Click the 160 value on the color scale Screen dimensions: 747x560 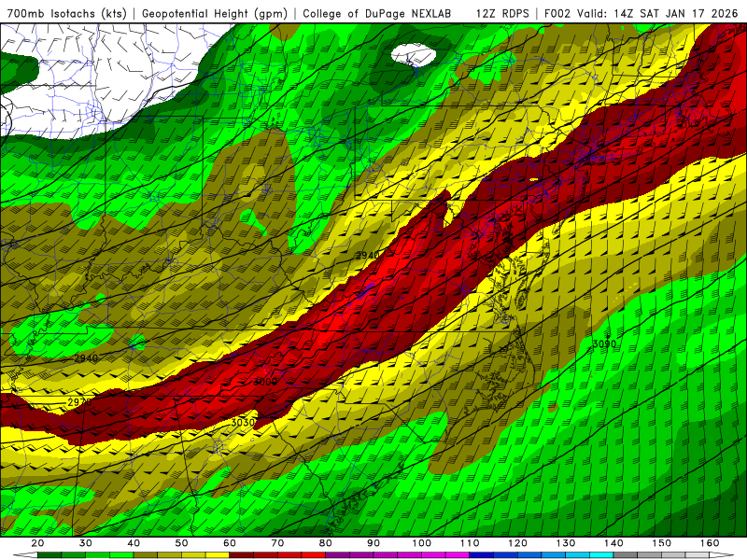710,543
